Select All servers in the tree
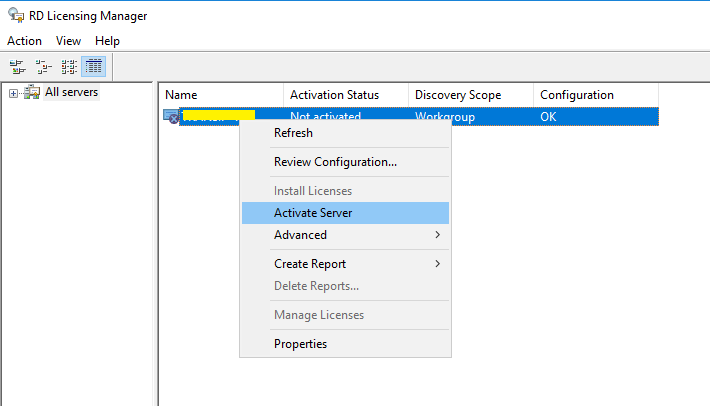 (x=72, y=92)
